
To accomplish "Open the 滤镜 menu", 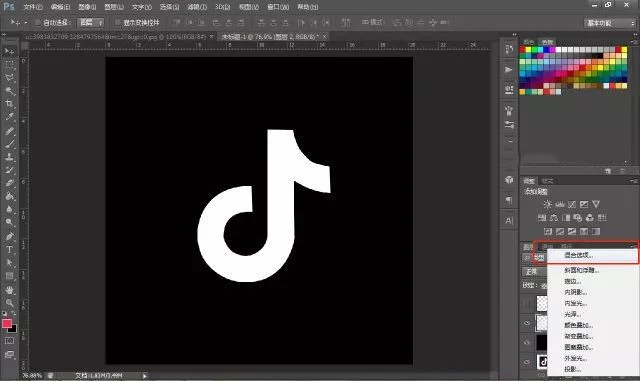I will 197,7.
